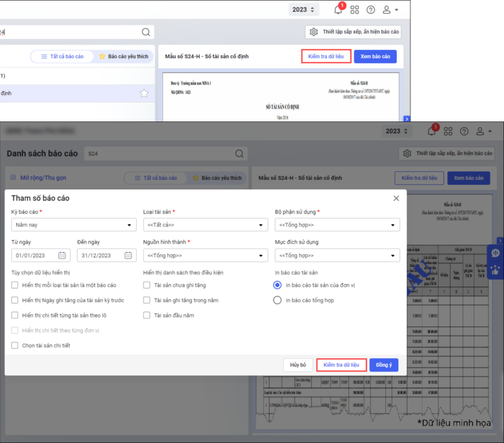Image resolution: width=504 pixels, height=443 pixels.
Task: Click Mở rộng/Thu gọn link
Action: click(43, 177)
